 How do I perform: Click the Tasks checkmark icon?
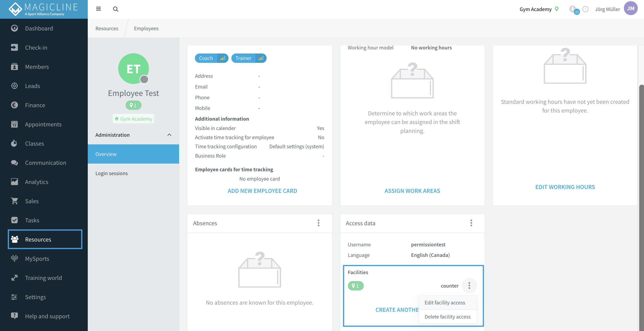[14, 220]
